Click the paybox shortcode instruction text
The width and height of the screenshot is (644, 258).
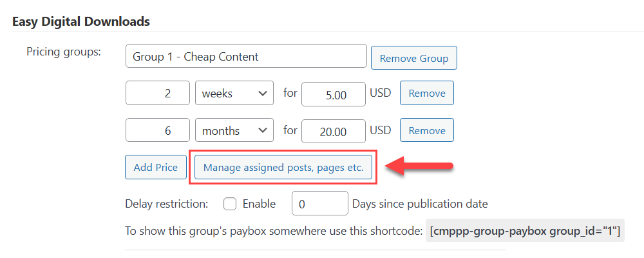274,231
